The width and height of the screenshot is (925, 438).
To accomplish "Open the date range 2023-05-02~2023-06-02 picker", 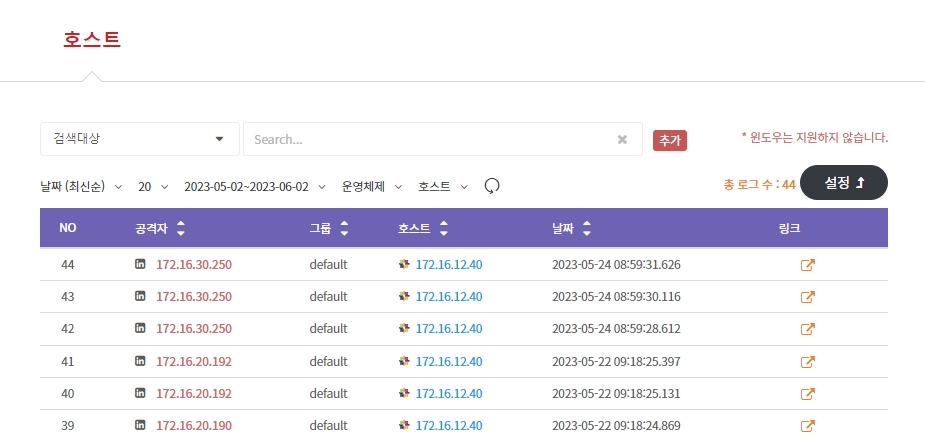I will 254,187.
